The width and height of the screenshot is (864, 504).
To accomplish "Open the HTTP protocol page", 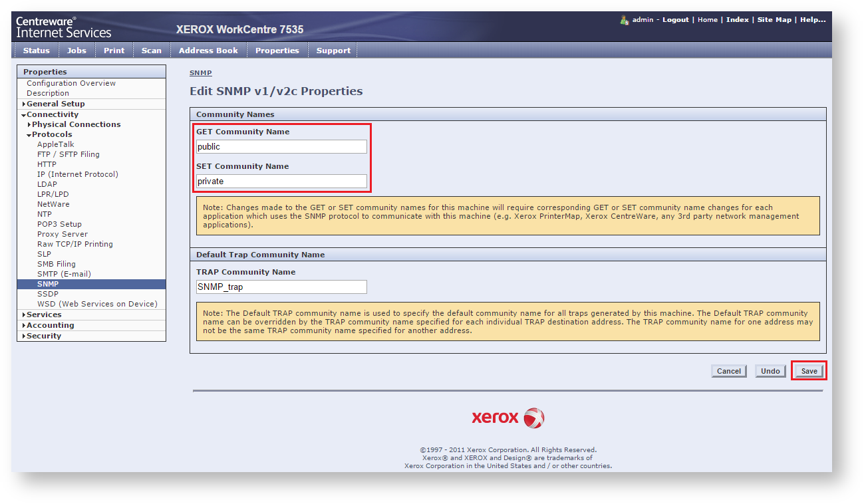I will pyautogui.click(x=47, y=164).
